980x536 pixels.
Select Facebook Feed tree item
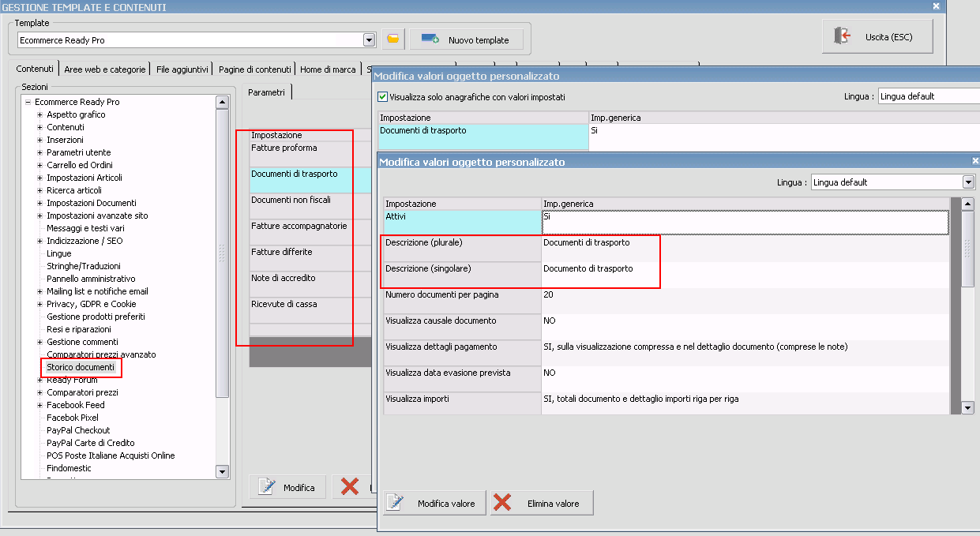click(x=76, y=405)
